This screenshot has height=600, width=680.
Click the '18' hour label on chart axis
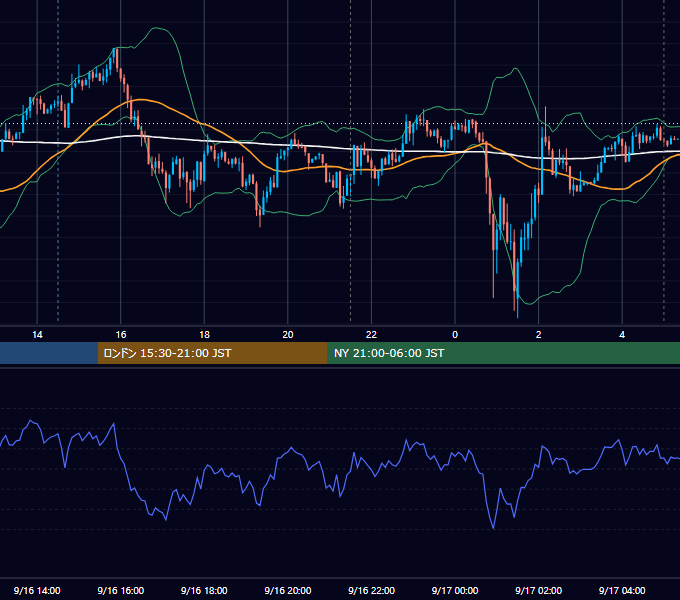(204, 335)
